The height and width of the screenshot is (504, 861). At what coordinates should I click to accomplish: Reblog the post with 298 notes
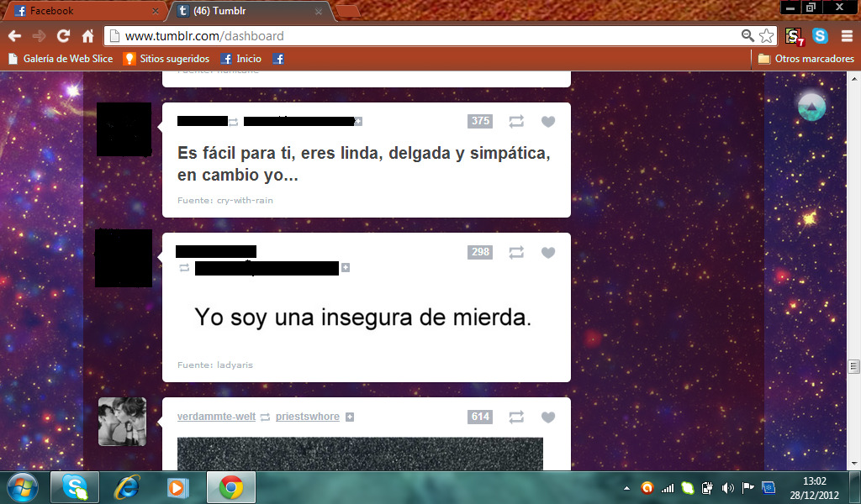(516, 252)
